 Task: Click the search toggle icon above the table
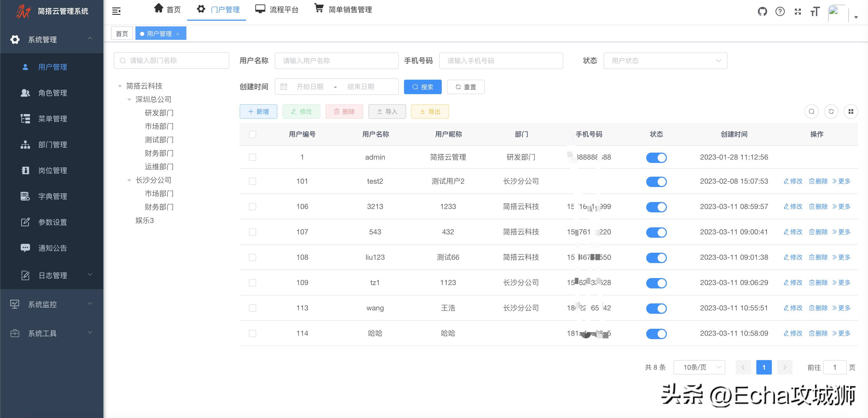pos(811,111)
